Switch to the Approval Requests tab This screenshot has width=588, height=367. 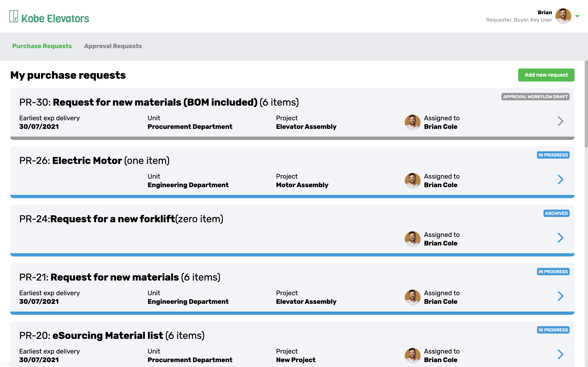click(x=113, y=46)
